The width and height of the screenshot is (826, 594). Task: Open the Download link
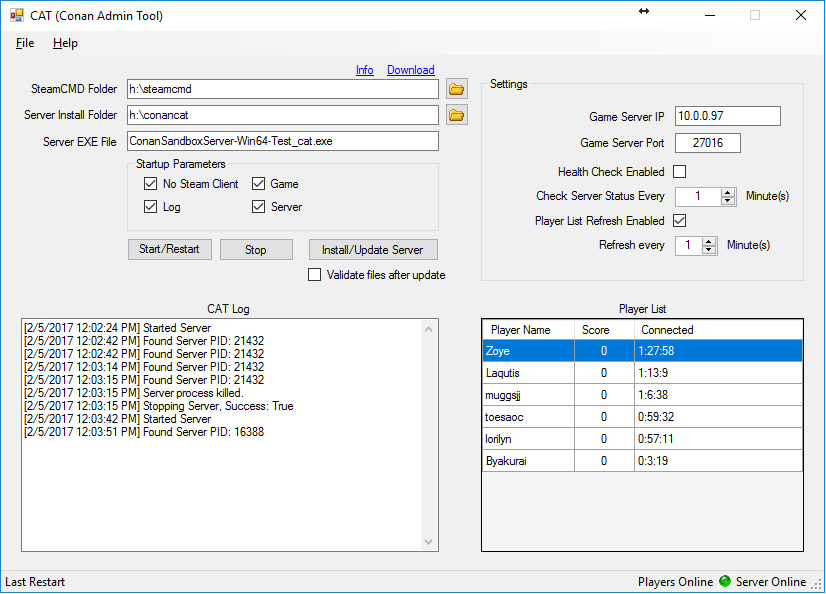410,70
